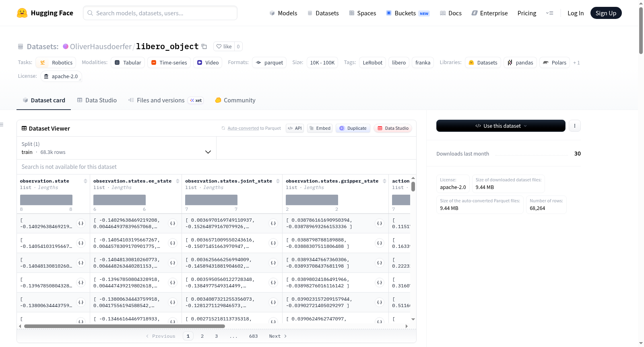Image resolution: width=644 pixels, height=347 pixels.
Task: Open the three-dot menu beside Use this dataset
Action: tap(575, 126)
